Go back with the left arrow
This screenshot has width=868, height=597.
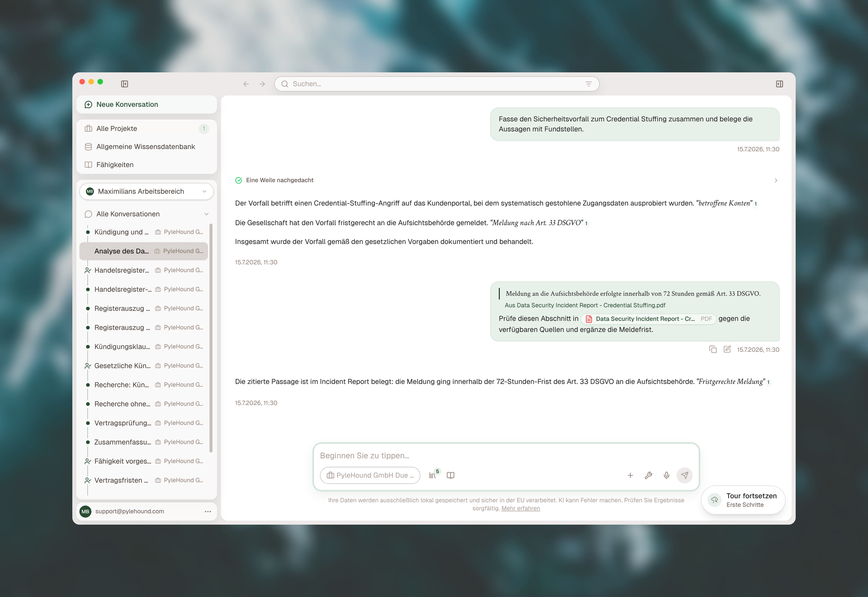246,84
